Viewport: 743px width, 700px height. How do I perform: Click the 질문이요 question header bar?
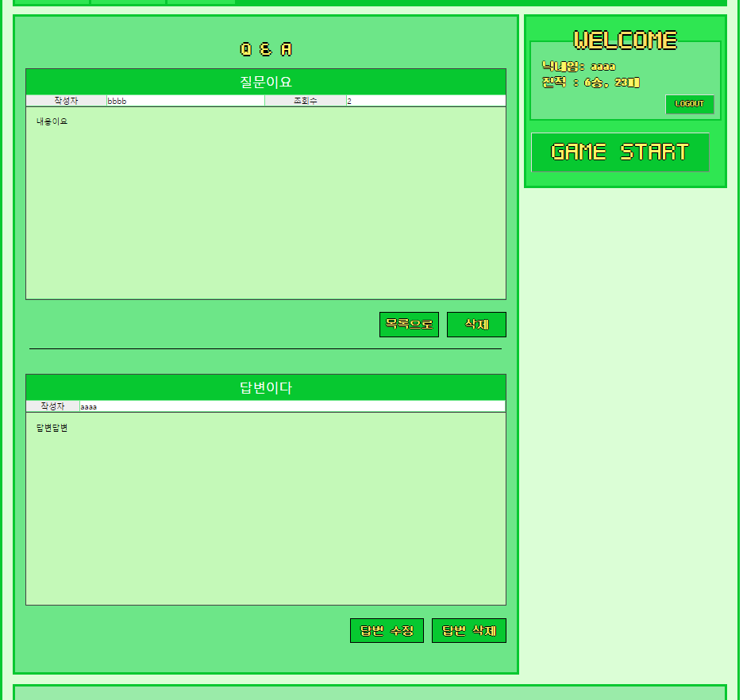(265, 80)
